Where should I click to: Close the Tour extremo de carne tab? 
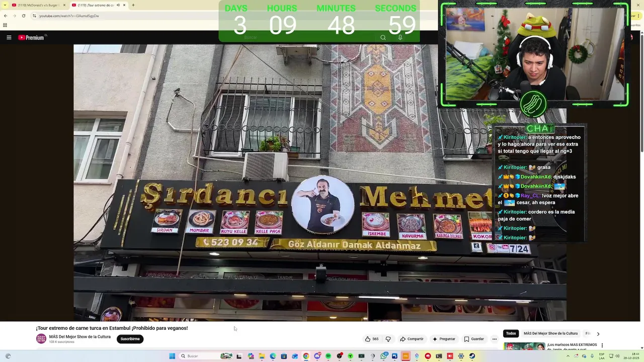[124, 5]
